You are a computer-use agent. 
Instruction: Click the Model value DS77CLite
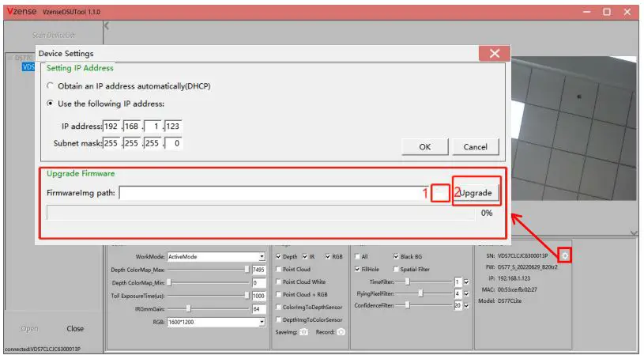(510, 301)
